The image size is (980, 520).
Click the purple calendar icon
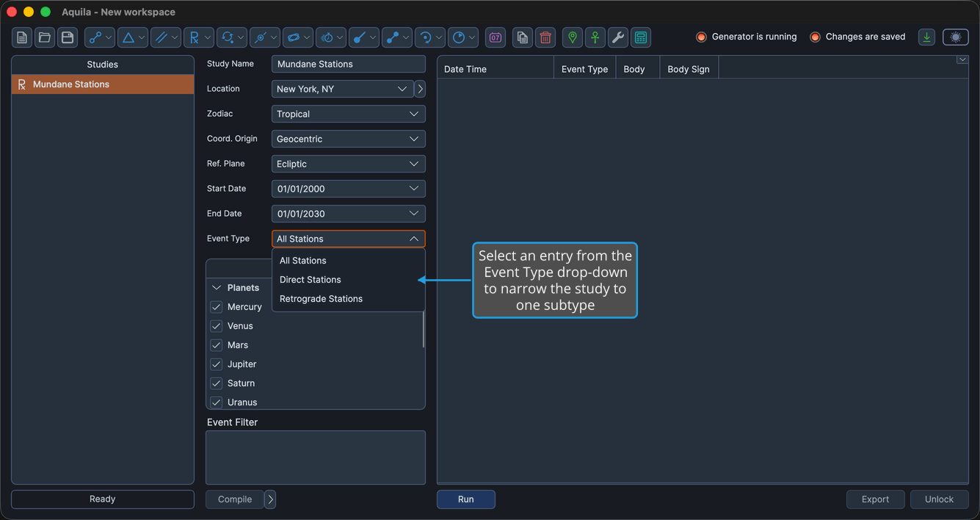tap(496, 37)
